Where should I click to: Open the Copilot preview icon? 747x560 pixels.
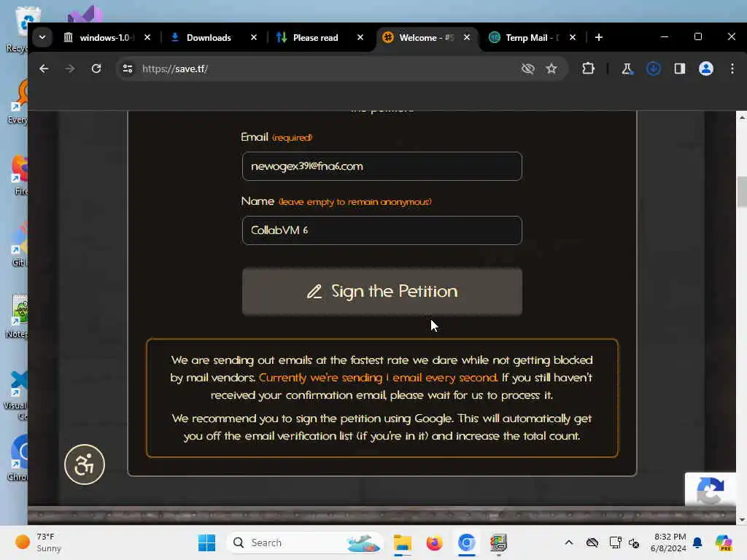point(724,542)
